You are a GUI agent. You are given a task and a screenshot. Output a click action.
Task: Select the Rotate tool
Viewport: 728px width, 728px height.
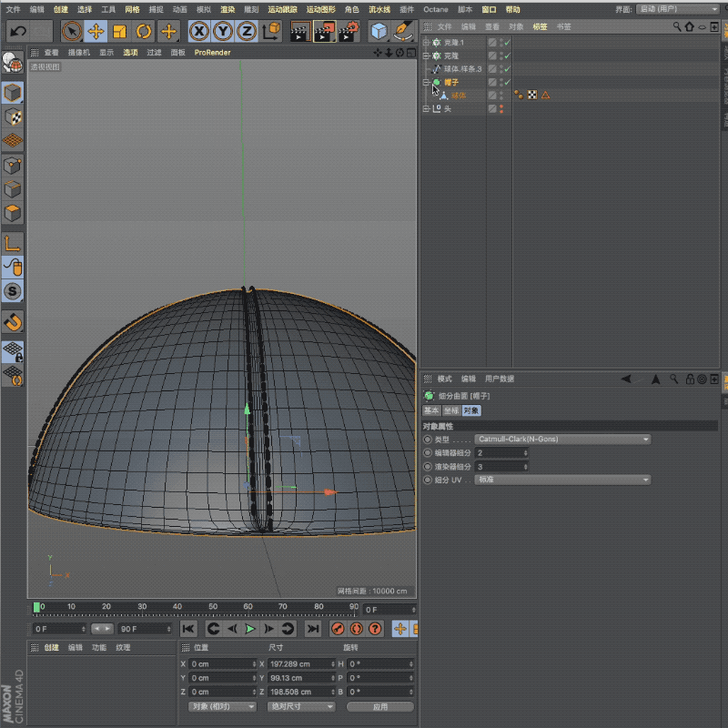coord(144,32)
